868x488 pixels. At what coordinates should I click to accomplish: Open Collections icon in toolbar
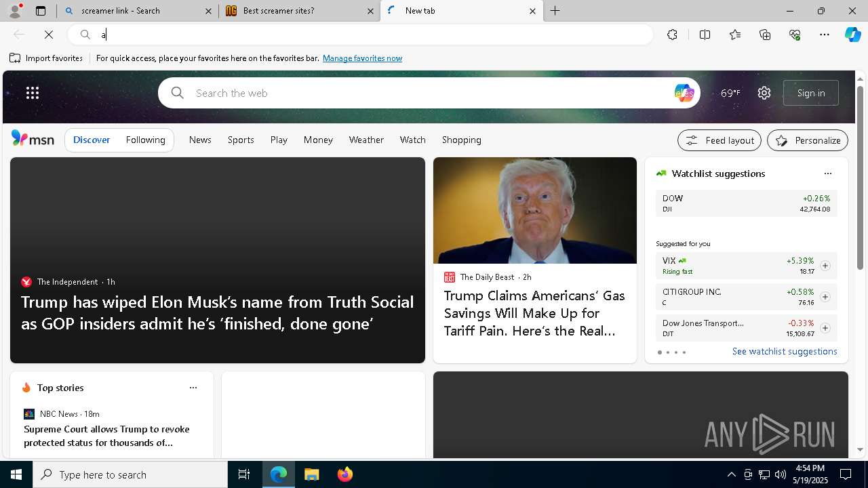765,35
